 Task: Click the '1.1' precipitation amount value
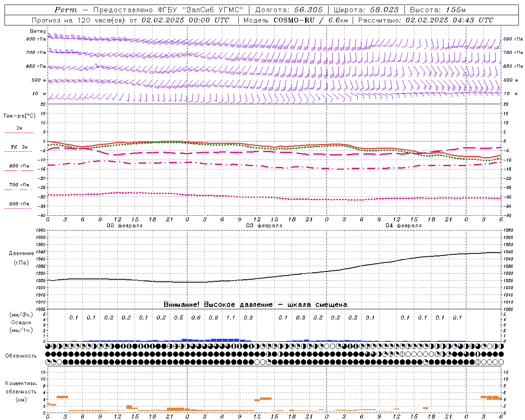tap(231, 318)
